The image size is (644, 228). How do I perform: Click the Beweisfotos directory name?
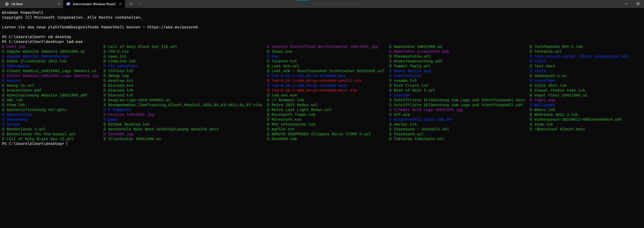(19, 115)
